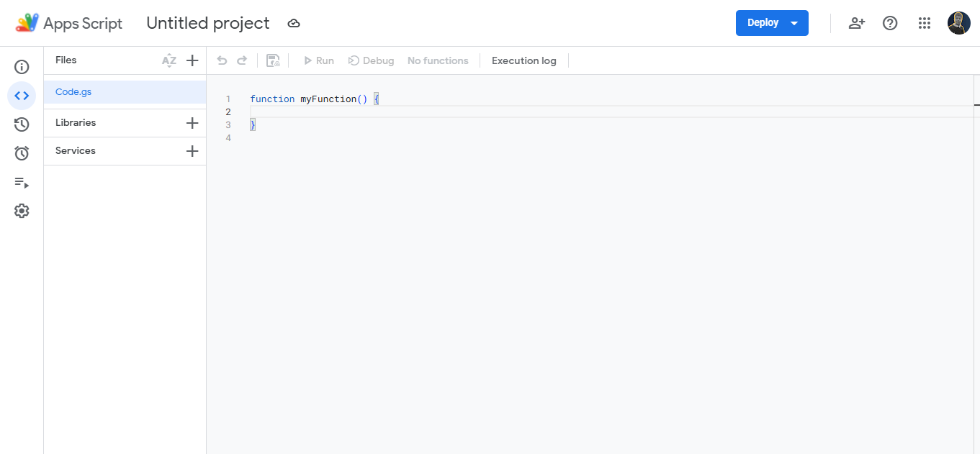
Task: Open the No functions selector dropdown
Action: pos(438,60)
